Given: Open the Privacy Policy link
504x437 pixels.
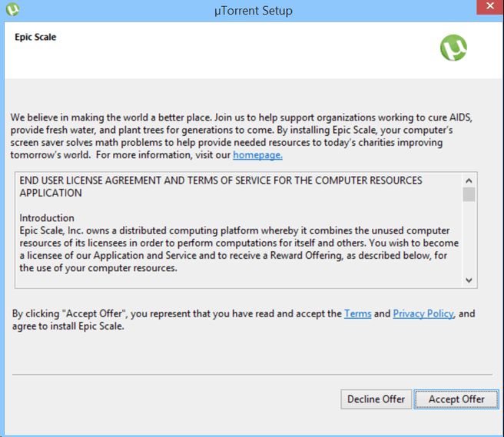Looking at the screenshot, I should [423, 313].
